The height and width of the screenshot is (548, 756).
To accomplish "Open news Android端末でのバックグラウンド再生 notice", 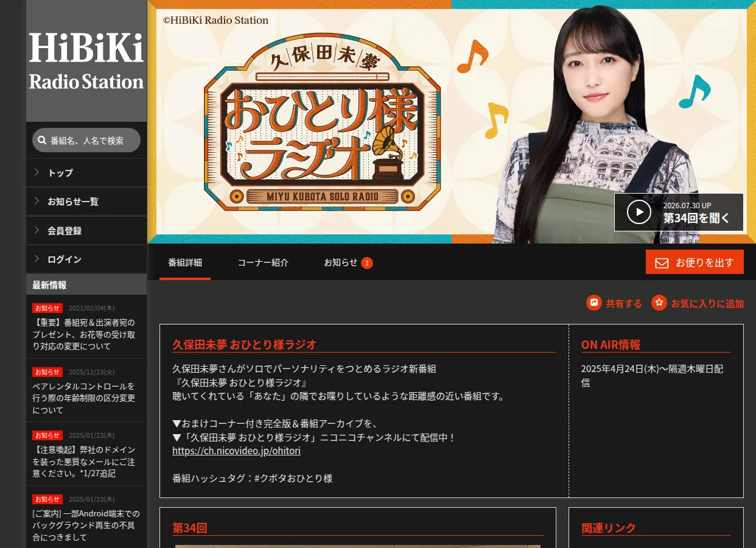I will coord(86,525).
